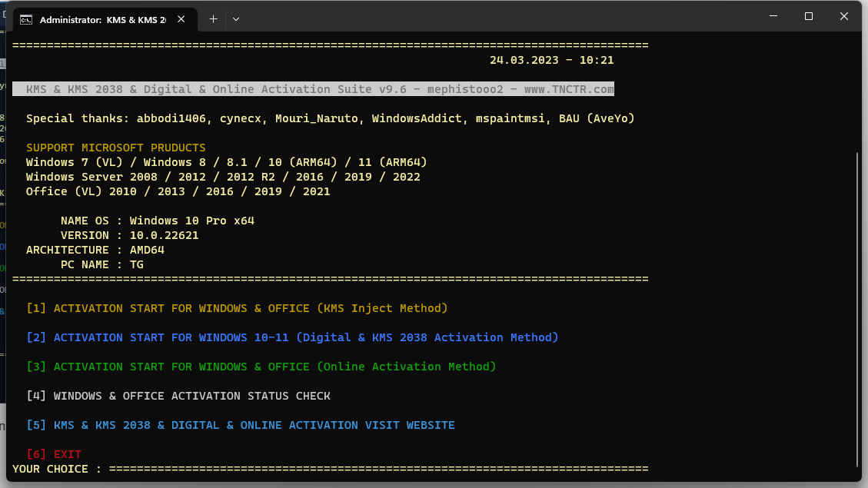This screenshot has height=488, width=868.
Task: Click ARCHITECTURE : AMD64 line
Action: point(95,250)
